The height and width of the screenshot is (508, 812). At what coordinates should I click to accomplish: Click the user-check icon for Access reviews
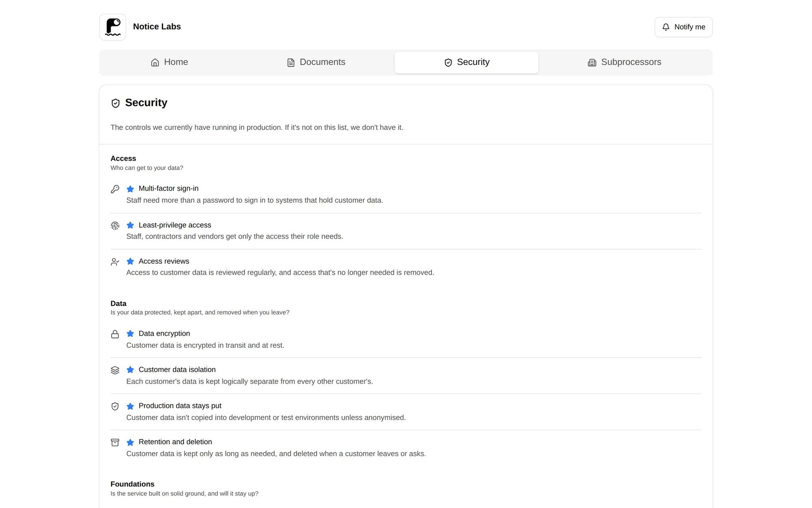[x=115, y=262]
